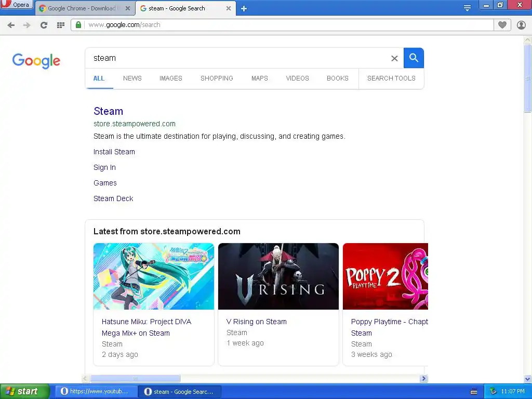Switch to the youtube taskbar window

[95, 391]
